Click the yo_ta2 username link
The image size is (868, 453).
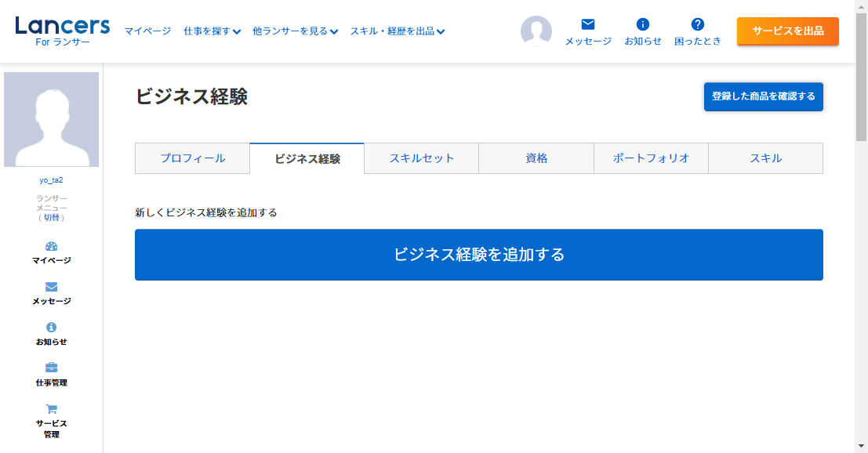point(52,180)
